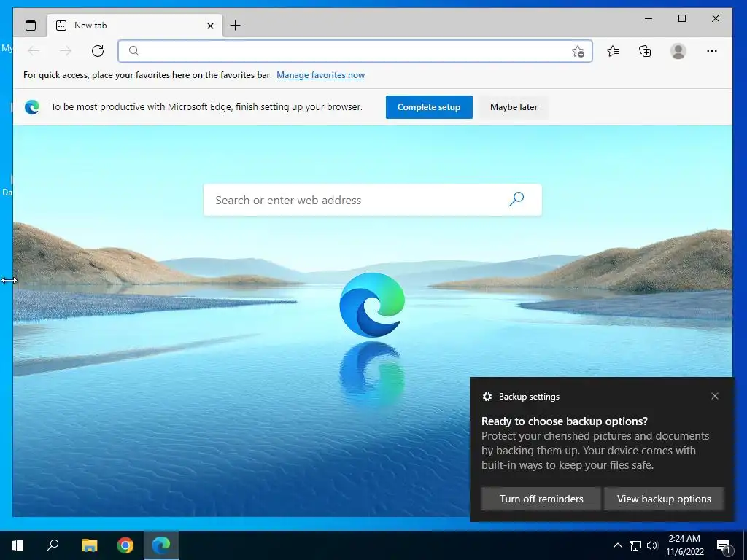Image resolution: width=747 pixels, height=560 pixels.
Task: Go back with the back arrow
Action: [34, 51]
